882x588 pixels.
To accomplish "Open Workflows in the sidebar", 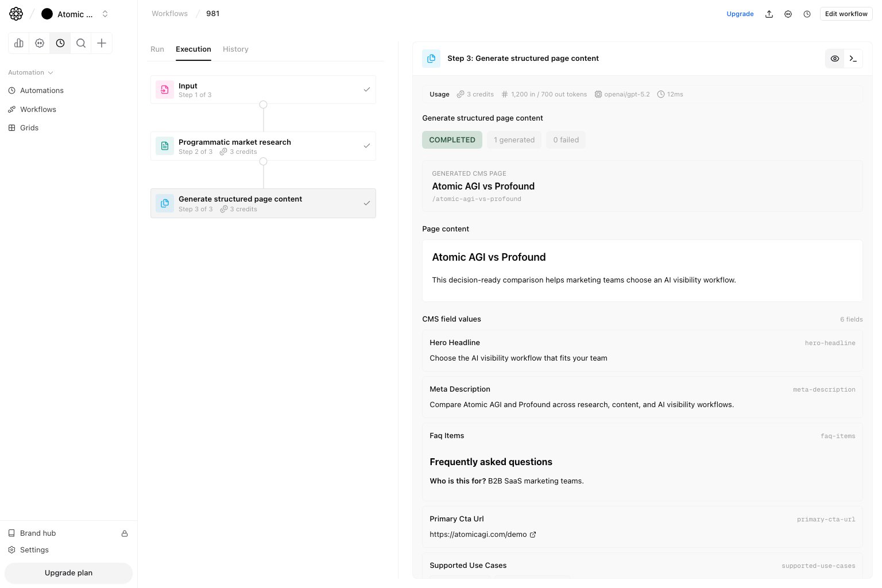I will point(38,109).
